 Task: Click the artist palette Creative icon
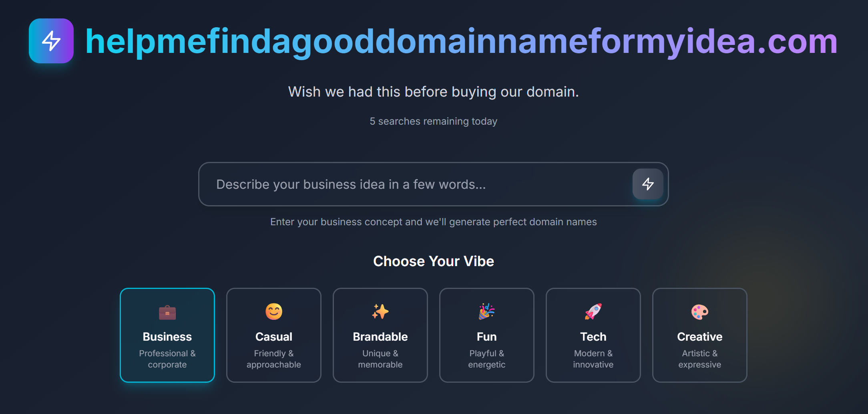(x=700, y=311)
